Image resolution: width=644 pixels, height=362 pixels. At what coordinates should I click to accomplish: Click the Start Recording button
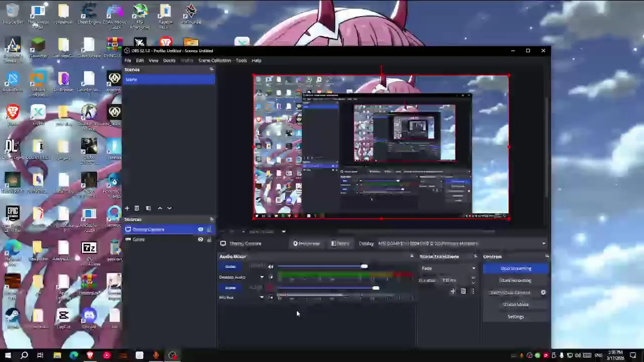coord(516,281)
